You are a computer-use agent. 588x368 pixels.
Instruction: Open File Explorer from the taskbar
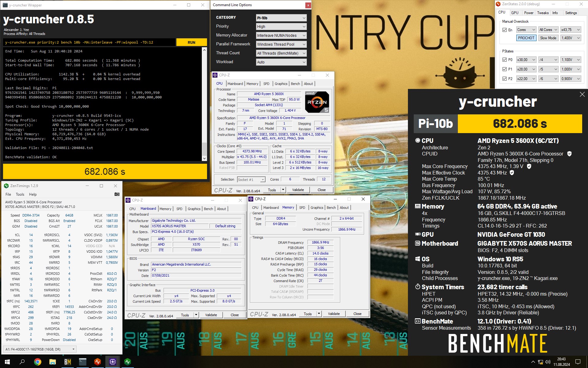[53, 362]
